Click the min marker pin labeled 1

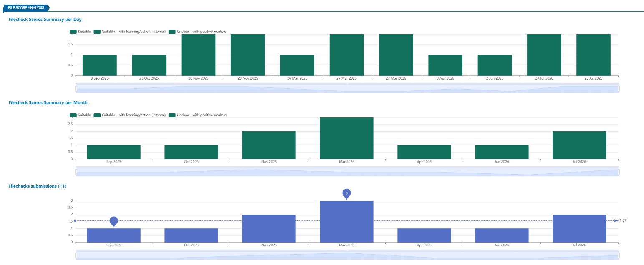pyautogui.click(x=114, y=221)
